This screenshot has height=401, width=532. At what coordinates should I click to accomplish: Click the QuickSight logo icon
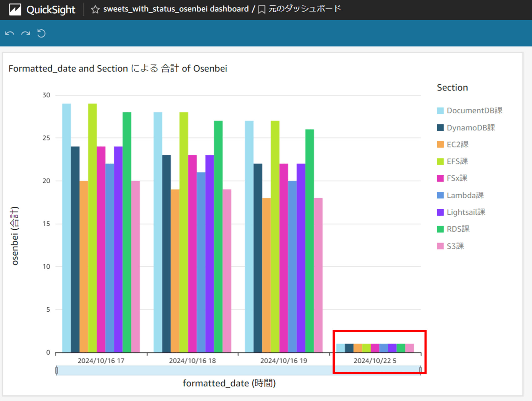pyautogui.click(x=15, y=10)
